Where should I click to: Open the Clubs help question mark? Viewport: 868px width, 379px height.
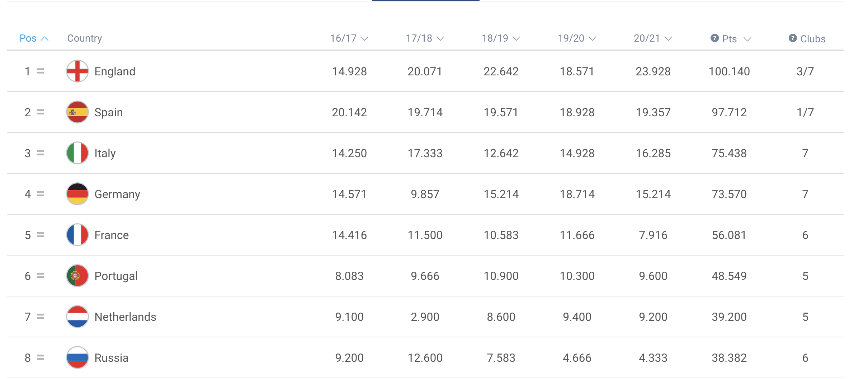pyautogui.click(x=793, y=38)
